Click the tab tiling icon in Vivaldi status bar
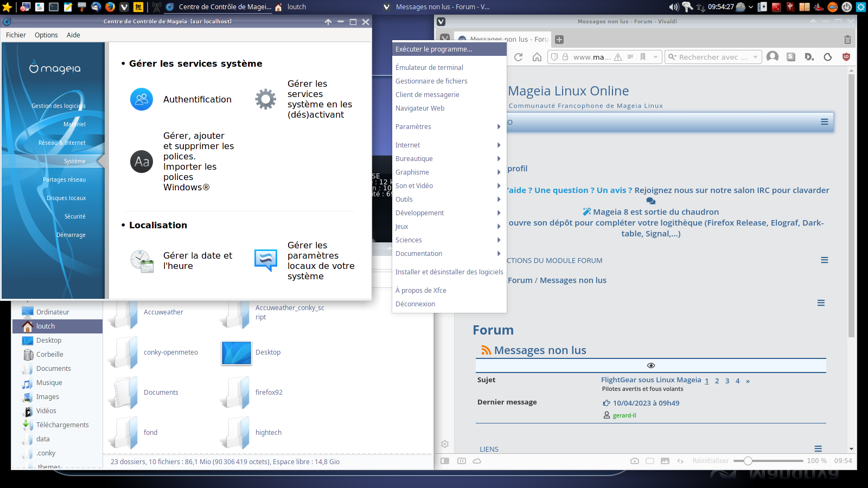Screen dimensions: 868x488 point(650,461)
